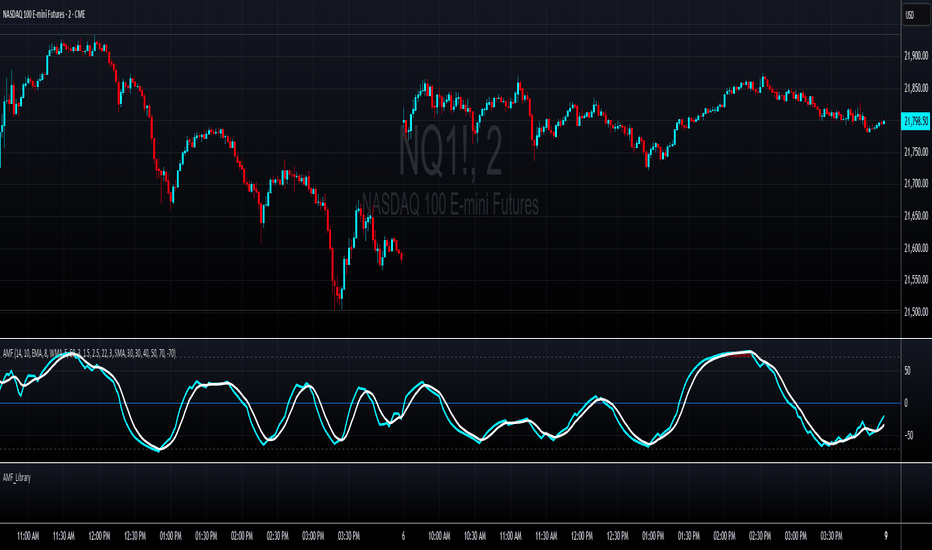The image size is (932, 550).
Task: Click the first 12:00 PM time axis label
Action: pos(99,536)
